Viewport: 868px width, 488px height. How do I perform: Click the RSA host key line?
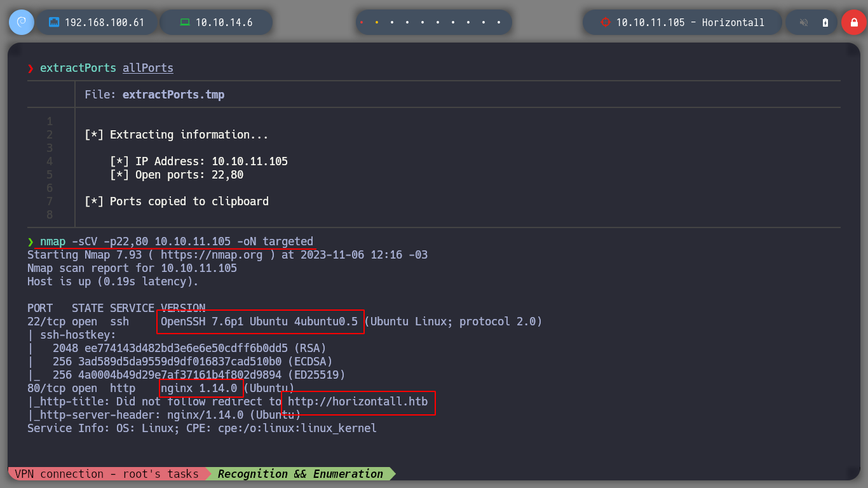[177, 348]
